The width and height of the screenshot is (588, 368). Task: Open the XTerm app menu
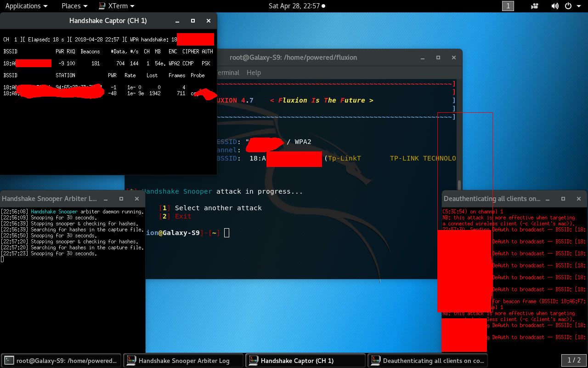click(117, 6)
